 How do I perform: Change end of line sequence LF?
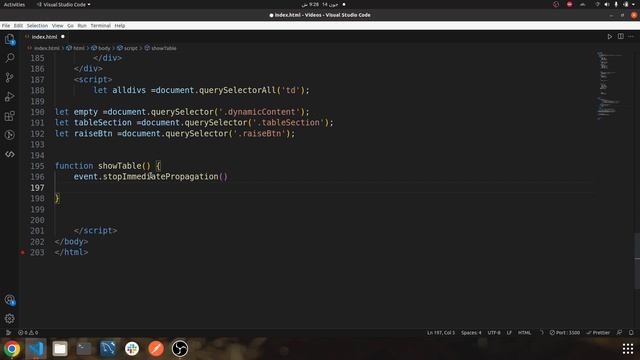[x=509, y=333]
